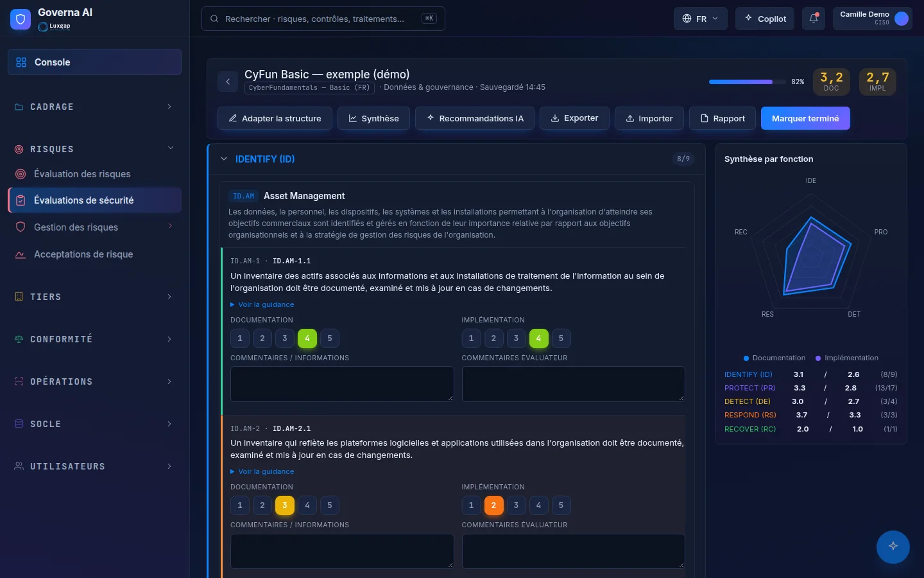Click the Exporter button
924x578 pixels.
point(574,118)
